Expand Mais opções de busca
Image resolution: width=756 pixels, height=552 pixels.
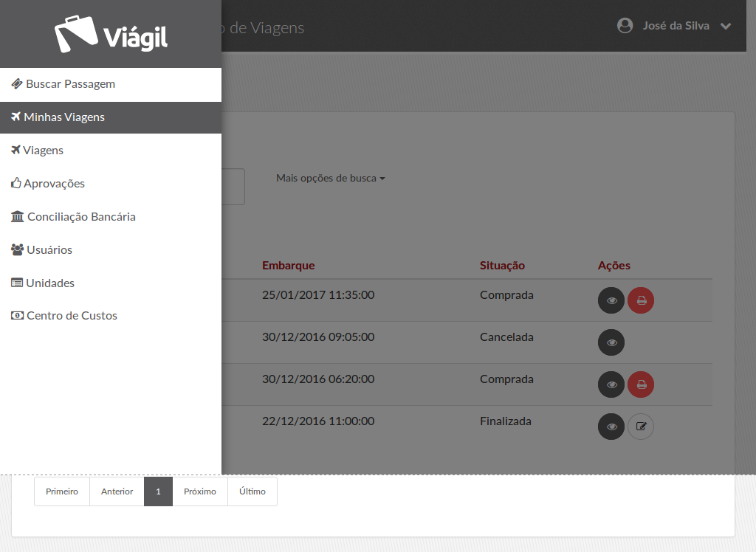331,179
